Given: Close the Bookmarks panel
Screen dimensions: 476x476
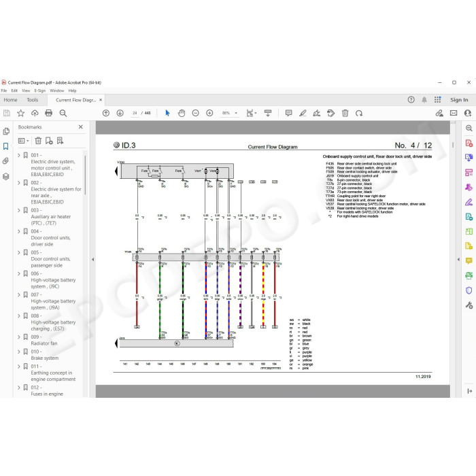Looking at the screenshot, I should [x=80, y=127].
